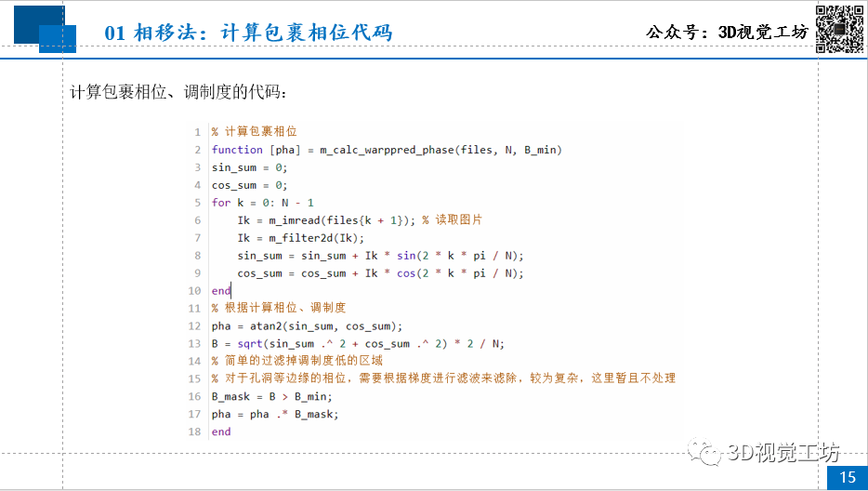Click the final 'end' on line 18

221,431
